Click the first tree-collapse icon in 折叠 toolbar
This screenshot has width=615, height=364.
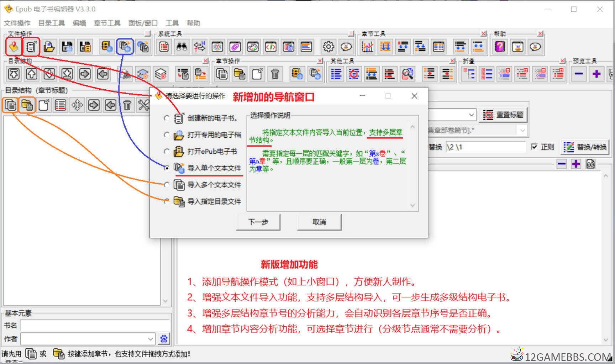469,74
